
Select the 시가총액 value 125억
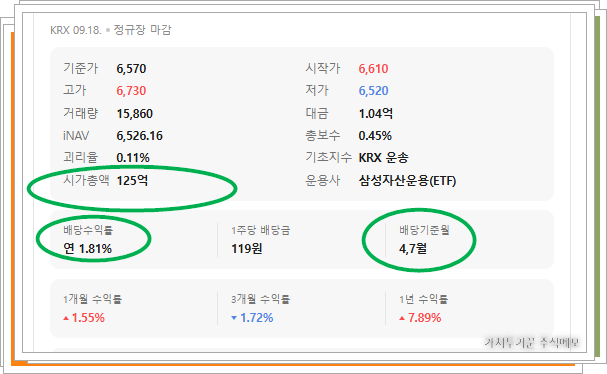coord(132,180)
